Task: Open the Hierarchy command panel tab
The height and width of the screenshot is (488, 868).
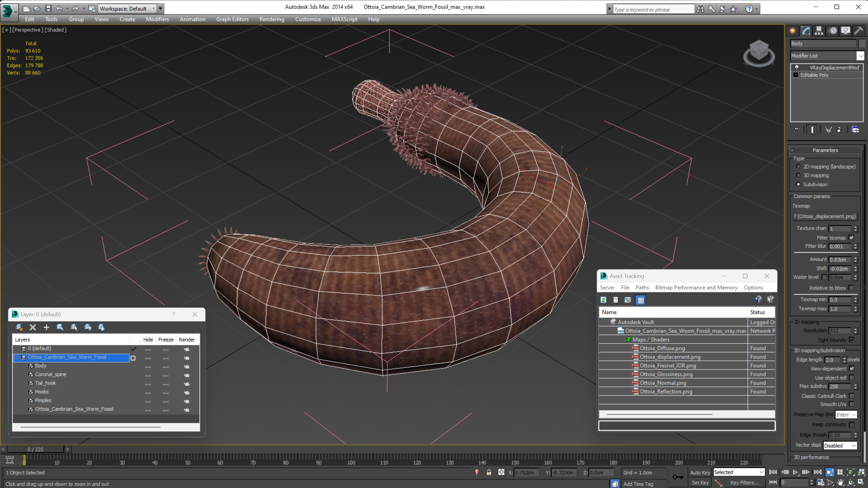Action: pos(819,31)
